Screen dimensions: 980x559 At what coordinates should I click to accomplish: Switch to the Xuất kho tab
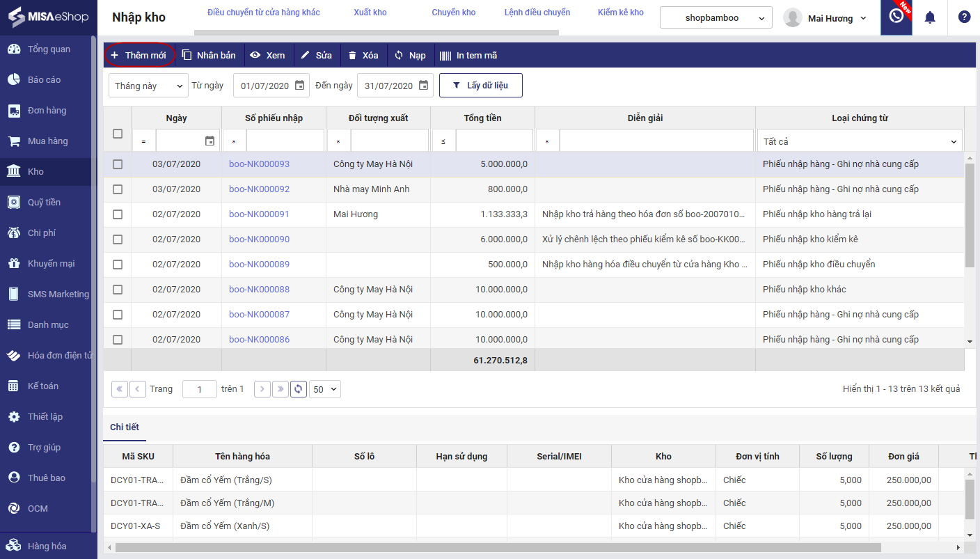click(x=370, y=13)
